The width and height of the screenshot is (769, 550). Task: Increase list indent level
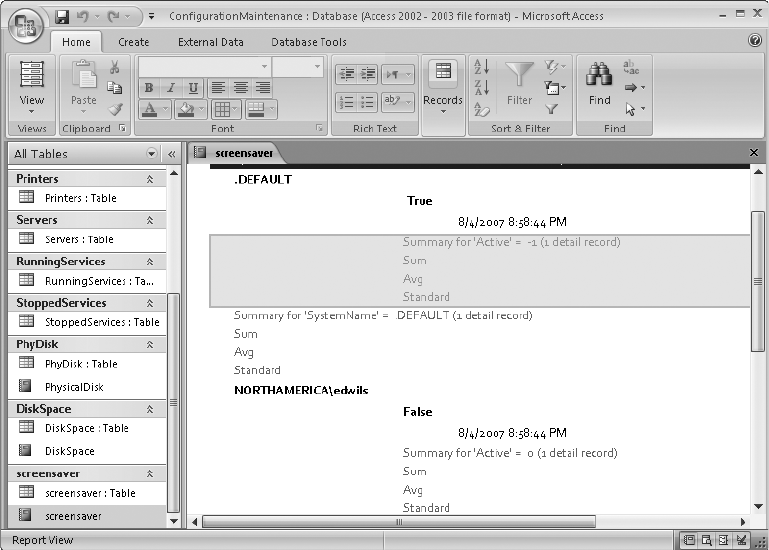368,75
